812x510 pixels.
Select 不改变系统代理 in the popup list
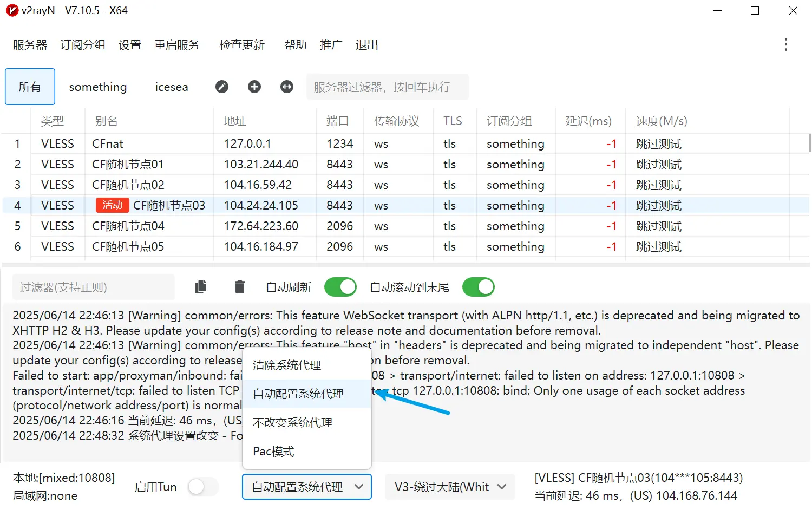click(x=307, y=423)
